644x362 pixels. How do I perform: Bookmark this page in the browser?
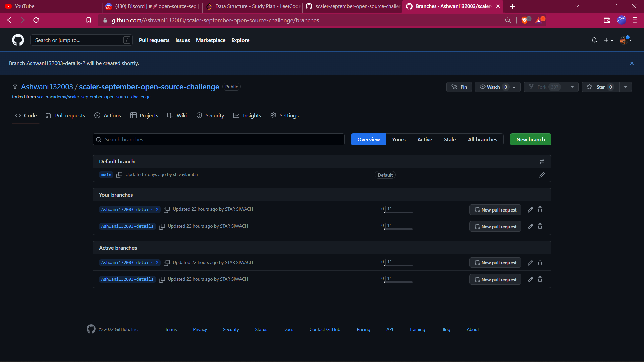point(89,20)
